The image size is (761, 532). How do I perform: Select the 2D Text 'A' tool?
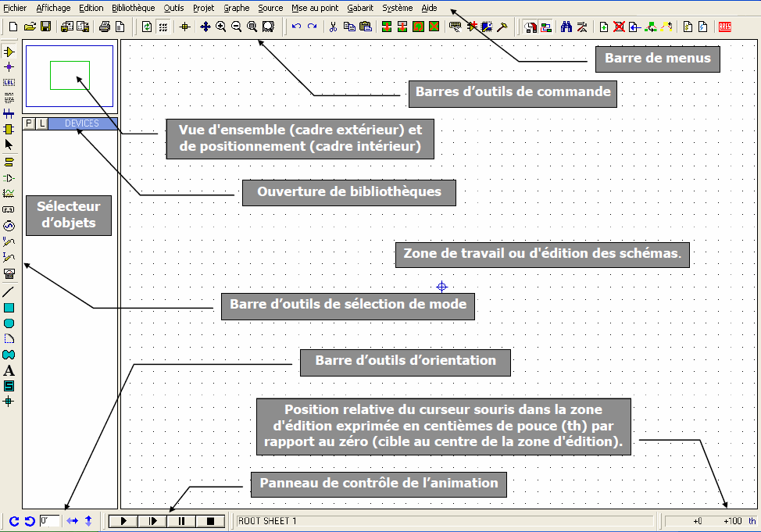tap(9, 371)
